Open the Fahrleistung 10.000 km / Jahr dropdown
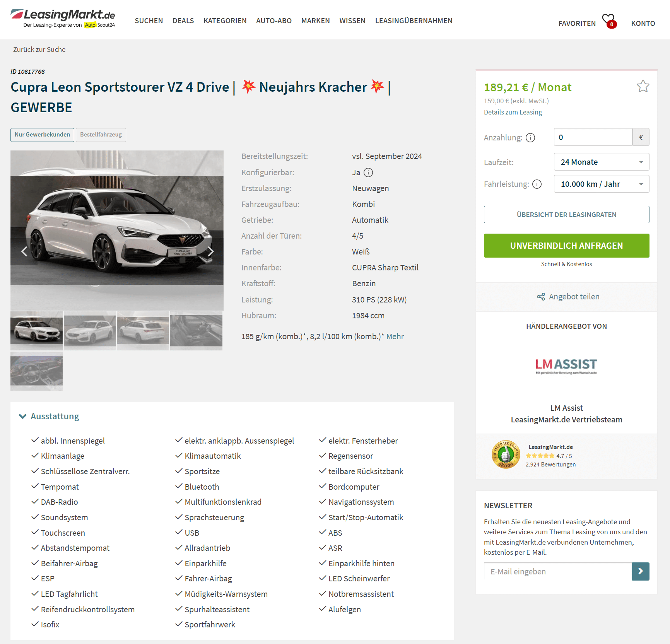Screen dimensions: 670x644 point(602,184)
